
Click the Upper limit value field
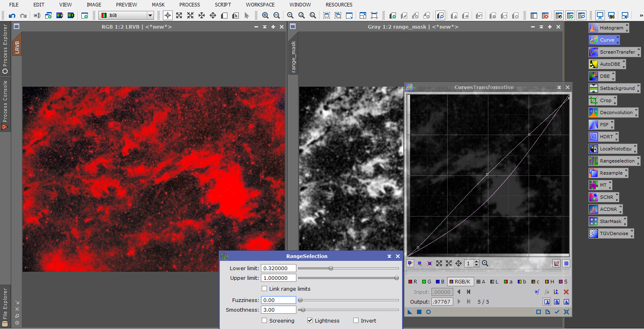(279, 278)
